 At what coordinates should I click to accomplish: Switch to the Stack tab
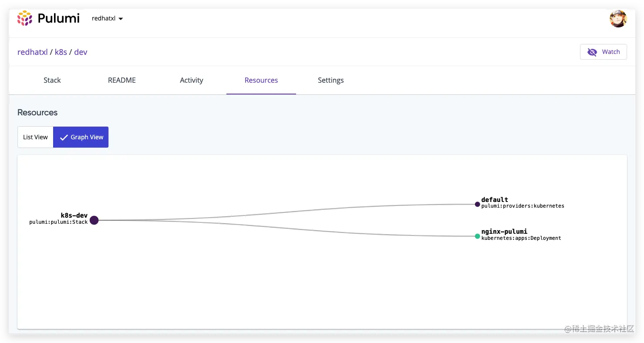(x=52, y=80)
